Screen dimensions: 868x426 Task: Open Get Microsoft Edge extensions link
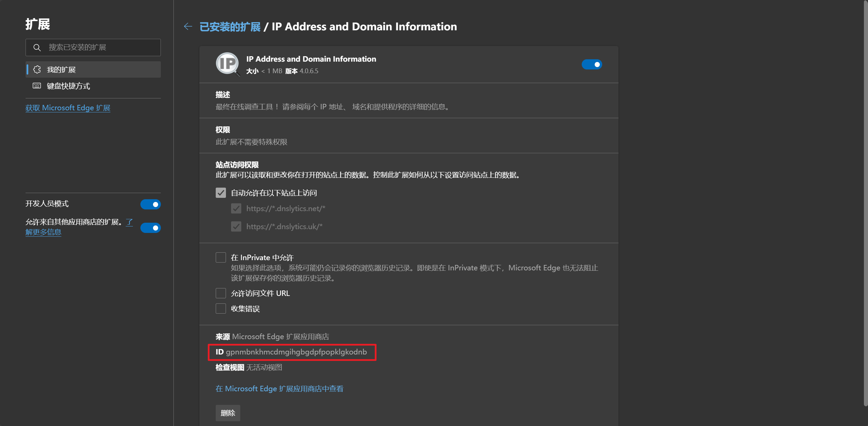(x=68, y=108)
